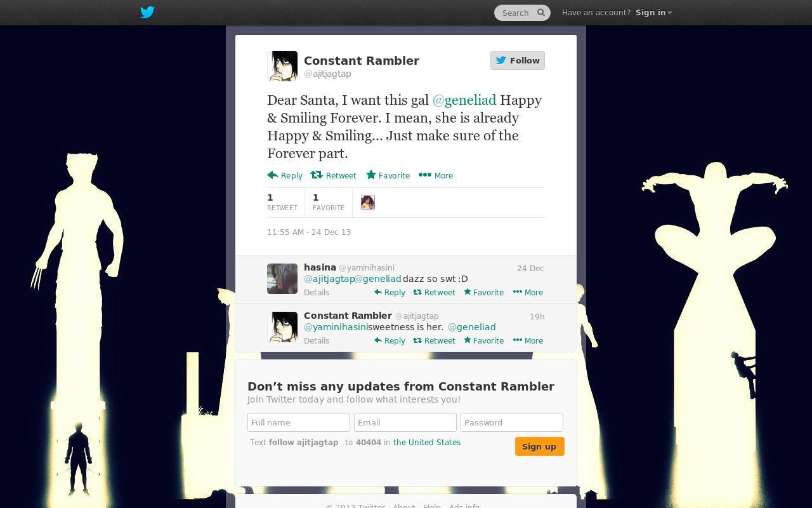Favorite hasina's reply tweet

(483, 292)
